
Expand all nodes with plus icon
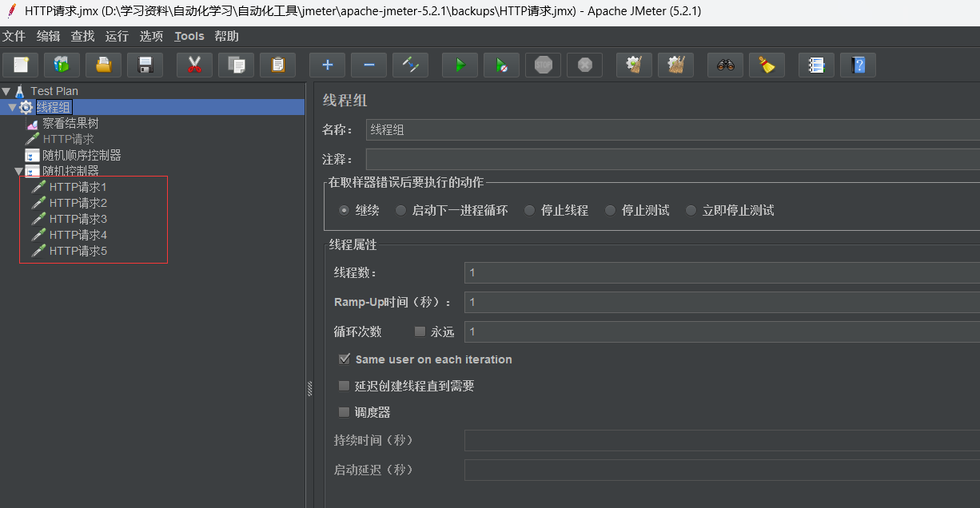tap(327, 65)
